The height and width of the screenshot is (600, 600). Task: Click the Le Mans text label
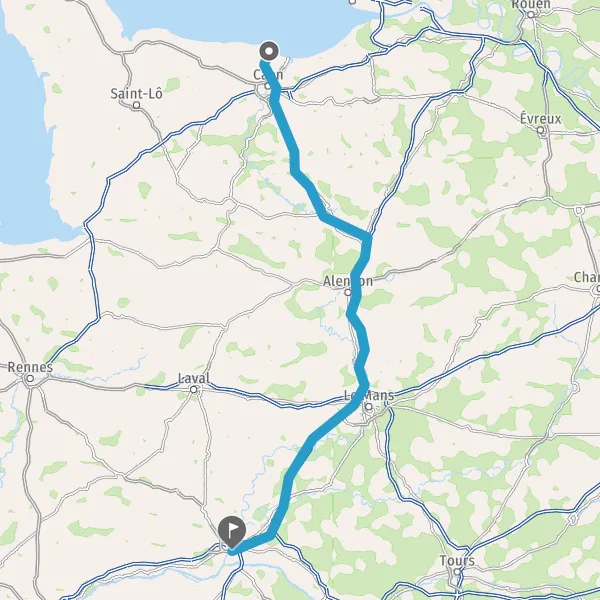(x=369, y=395)
